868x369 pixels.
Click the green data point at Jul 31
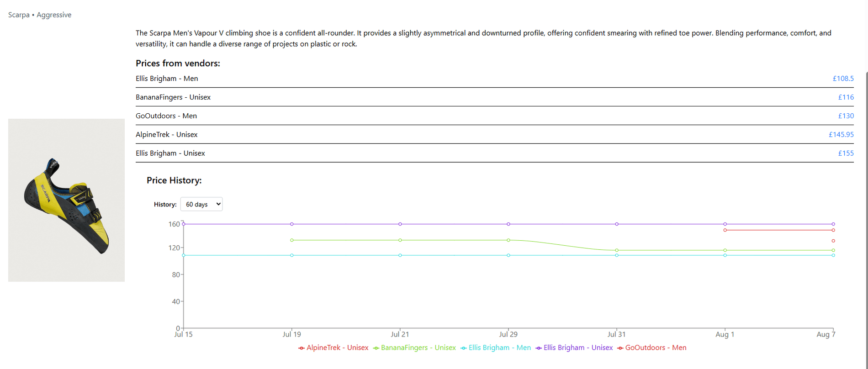pos(617,250)
